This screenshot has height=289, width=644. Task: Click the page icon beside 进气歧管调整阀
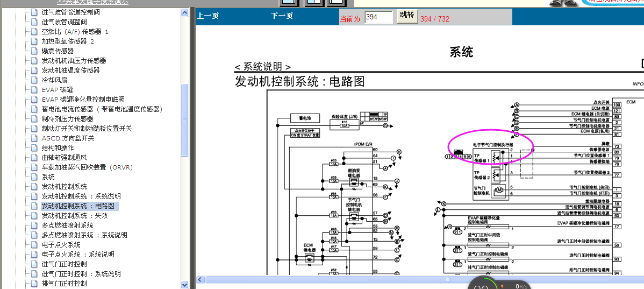34,22
